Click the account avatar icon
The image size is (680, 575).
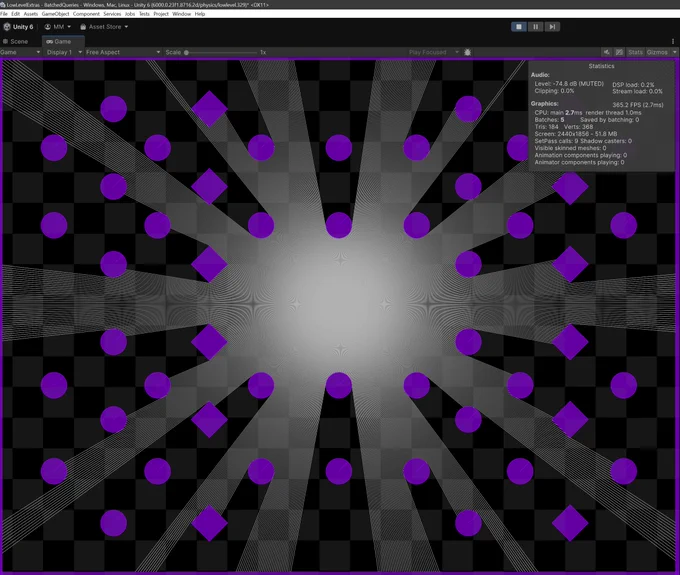click(x=48, y=27)
